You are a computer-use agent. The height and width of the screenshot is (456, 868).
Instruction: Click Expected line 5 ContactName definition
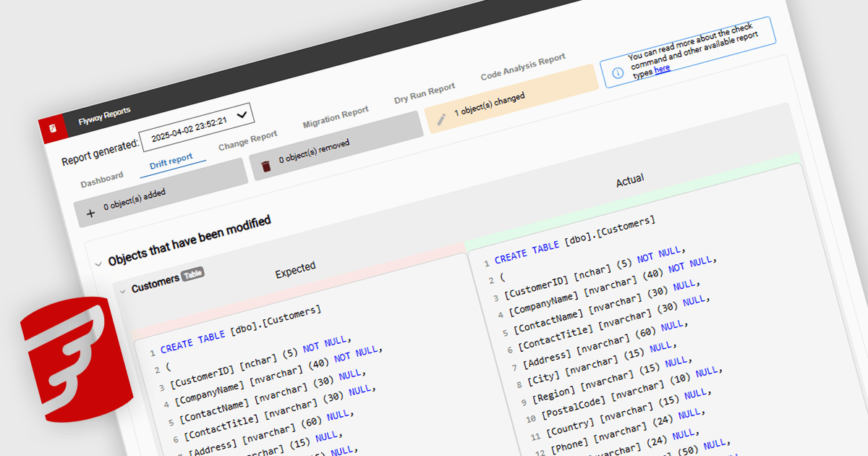pyautogui.click(x=271, y=397)
